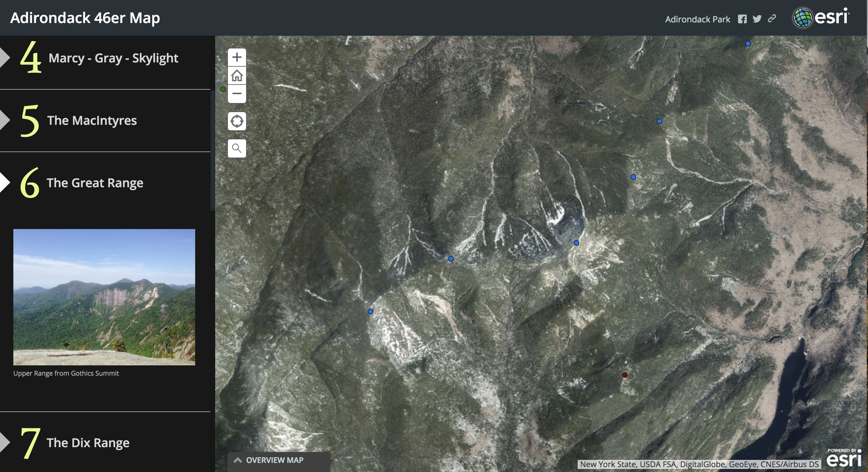Copy the share link icon

pyautogui.click(x=772, y=19)
